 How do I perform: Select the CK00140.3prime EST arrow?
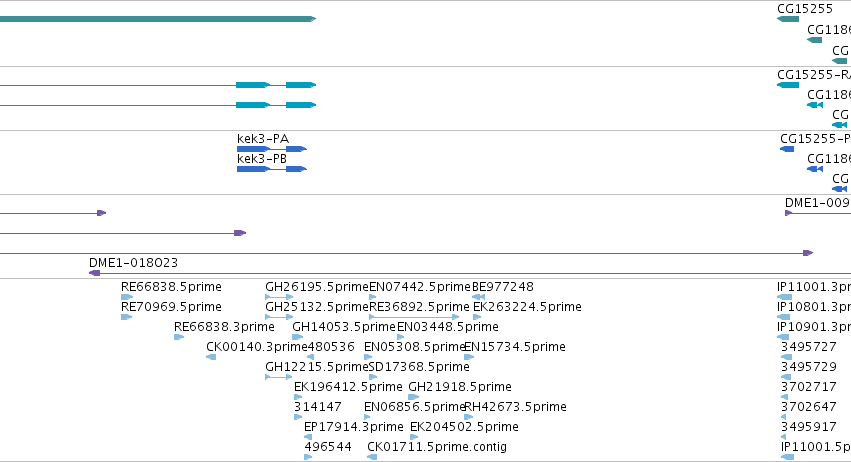click(211, 357)
